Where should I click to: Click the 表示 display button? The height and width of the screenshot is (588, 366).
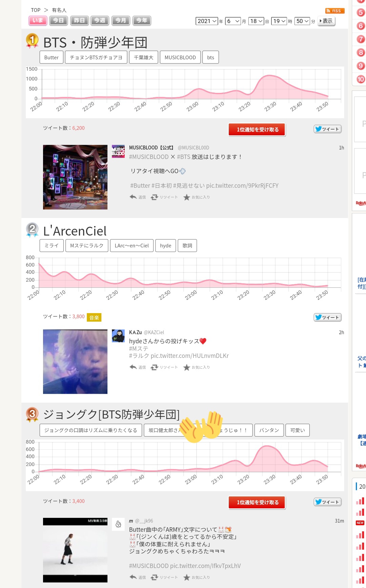pyautogui.click(x=326, y=21)
